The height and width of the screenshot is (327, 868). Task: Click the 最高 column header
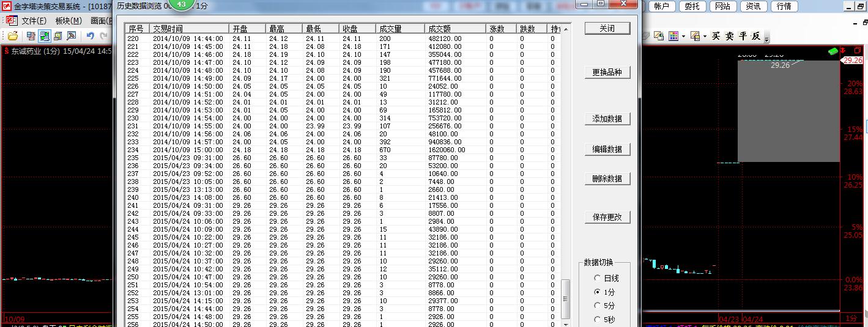point(284,29)
